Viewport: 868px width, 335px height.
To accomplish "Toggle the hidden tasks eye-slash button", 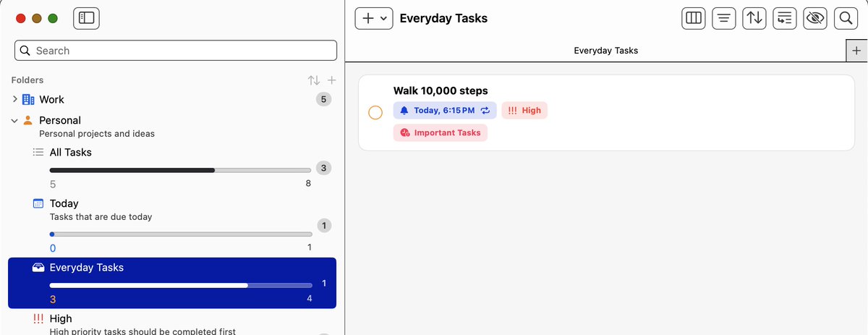I will (x=815, y=18).
